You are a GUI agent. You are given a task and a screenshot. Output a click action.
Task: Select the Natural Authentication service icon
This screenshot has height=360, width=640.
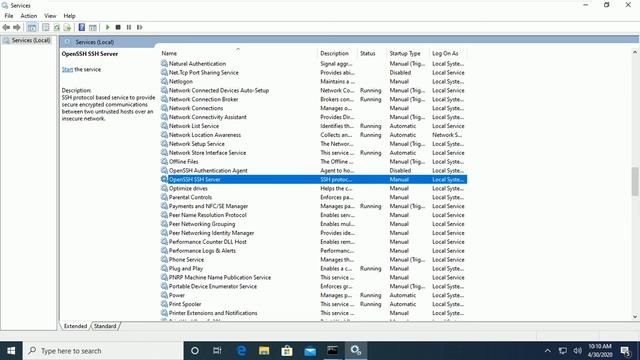tap(164, 64)
